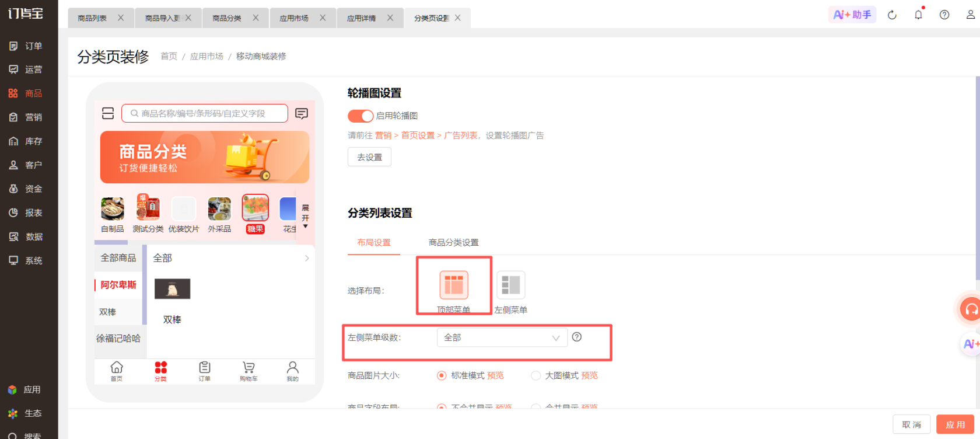This screenshot has height=439, width=980.
Task: Open the customer service headset button
Action: pyautogui.click(x=971, y=309)
